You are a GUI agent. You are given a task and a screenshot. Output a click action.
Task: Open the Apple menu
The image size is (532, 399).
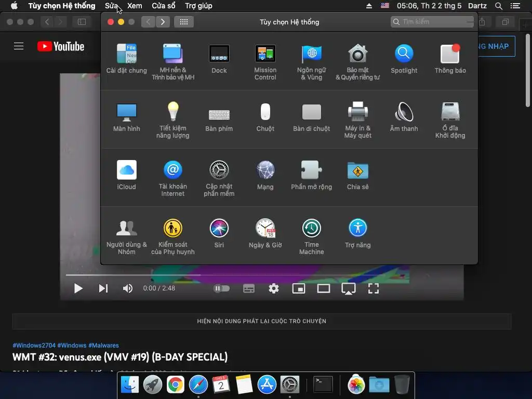coord(14,6)
